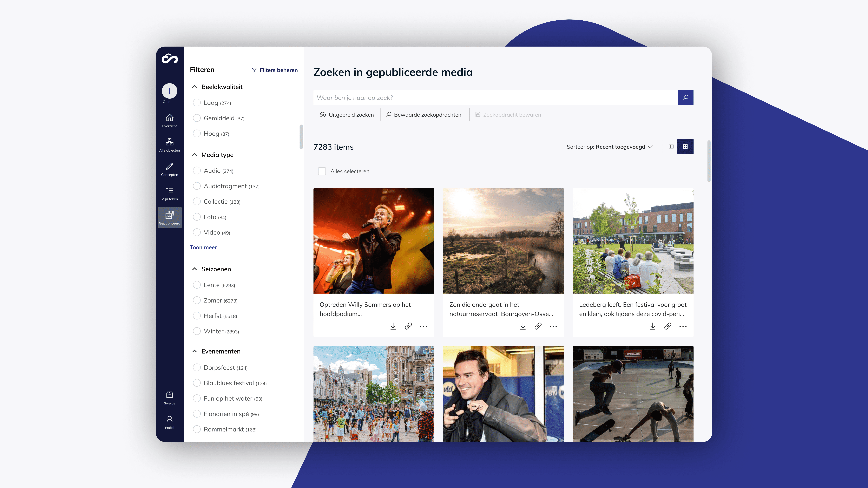Select the Blaublues festival event filter

[x=197, y=383]
